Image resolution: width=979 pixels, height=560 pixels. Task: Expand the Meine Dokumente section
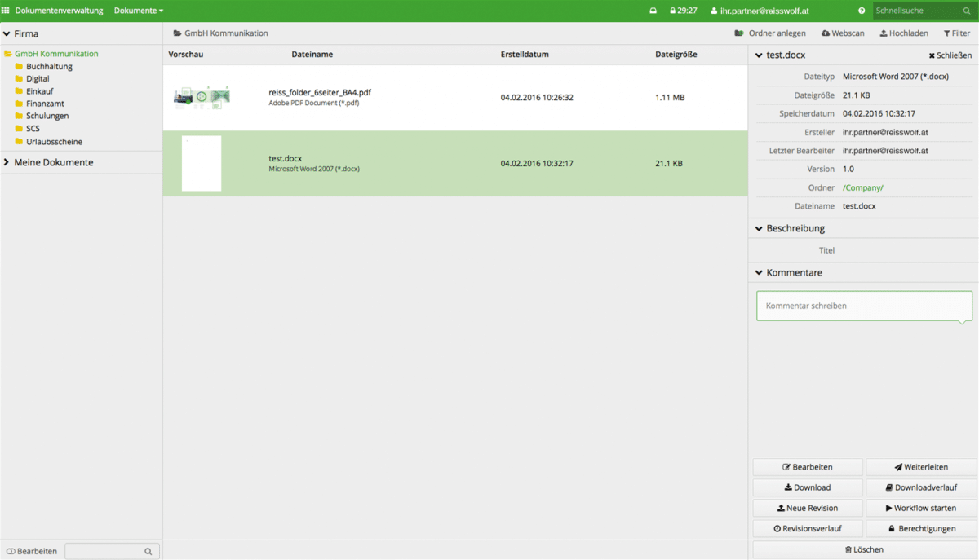point(51,162)
